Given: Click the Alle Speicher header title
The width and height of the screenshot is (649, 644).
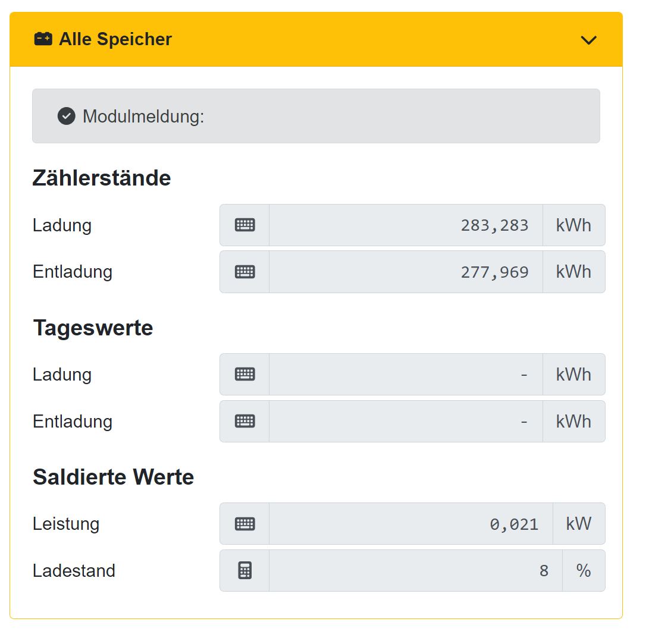Looking at the screenshot, I should (115, 39).
